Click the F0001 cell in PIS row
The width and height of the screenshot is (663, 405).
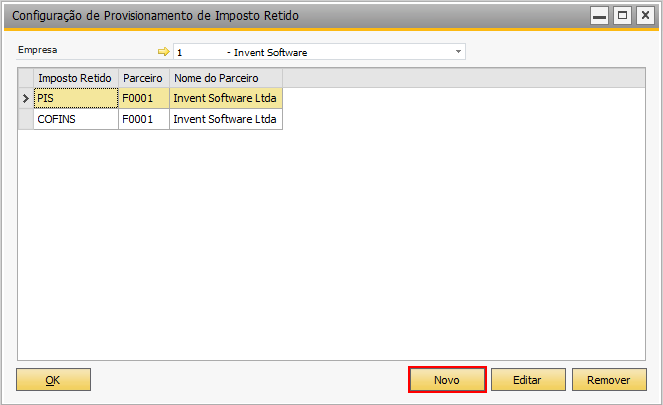(144, 98)
